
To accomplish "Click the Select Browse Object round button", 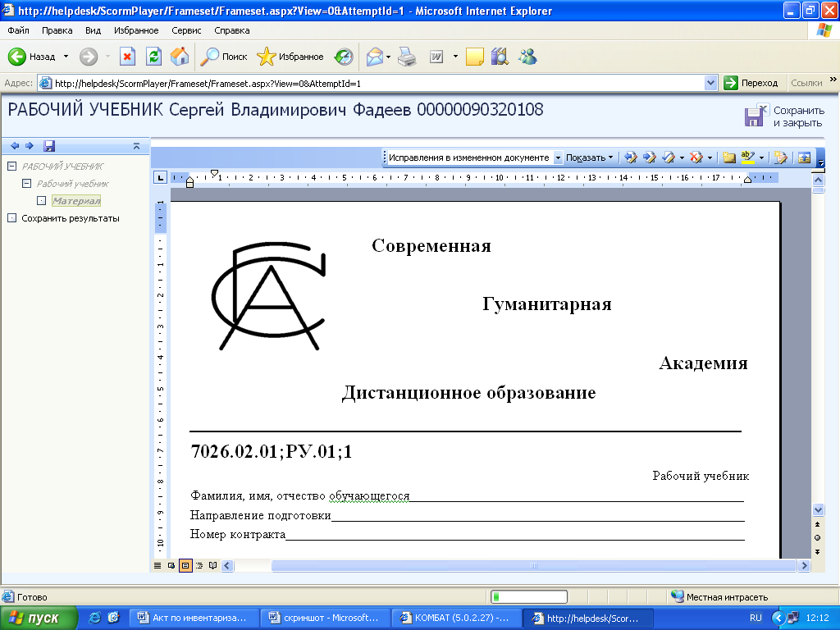I will tap(818, 538).
